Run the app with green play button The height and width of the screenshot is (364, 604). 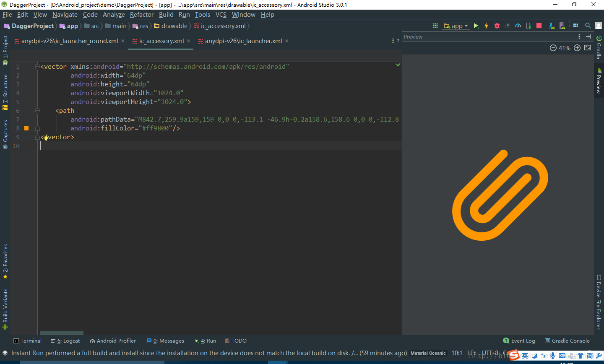click(x=476, y=26)
